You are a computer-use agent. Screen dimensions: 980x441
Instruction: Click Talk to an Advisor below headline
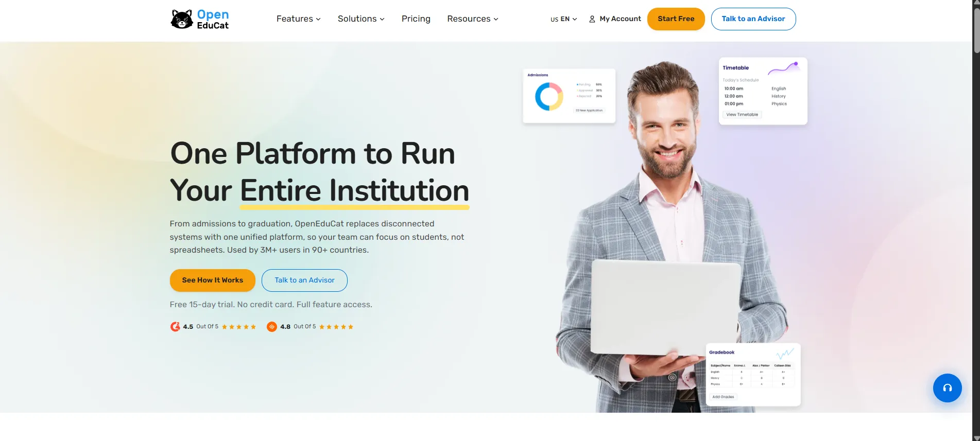(304, 280)
